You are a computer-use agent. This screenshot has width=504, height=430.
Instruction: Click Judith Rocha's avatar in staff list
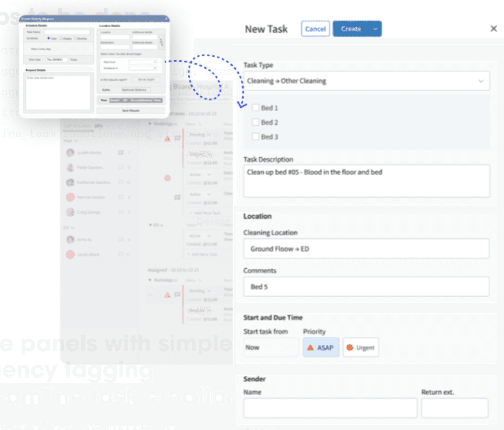pos(70,153)
